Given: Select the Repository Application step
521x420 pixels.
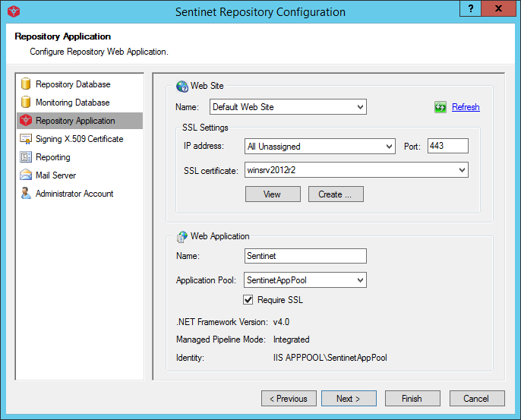Looking at the screenshot, I should click(x=80, y=121).
